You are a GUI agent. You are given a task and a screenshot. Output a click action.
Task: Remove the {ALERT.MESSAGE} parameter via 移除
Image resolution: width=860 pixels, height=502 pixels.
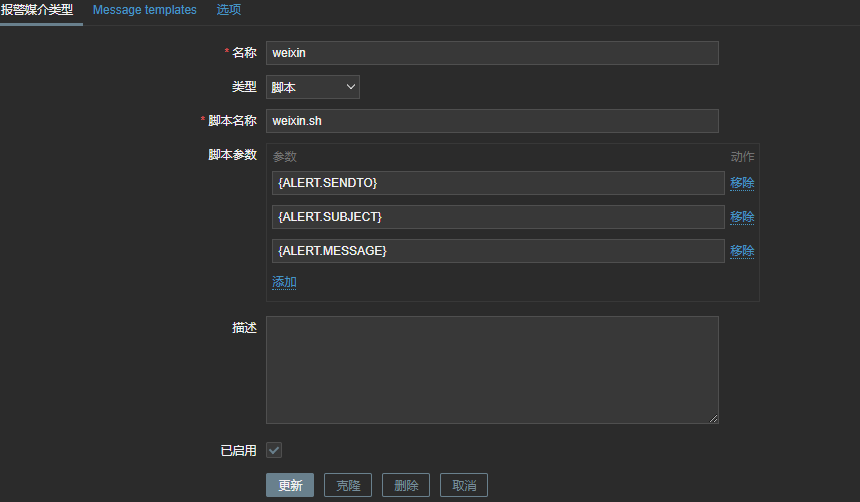(x=742, y=251)
